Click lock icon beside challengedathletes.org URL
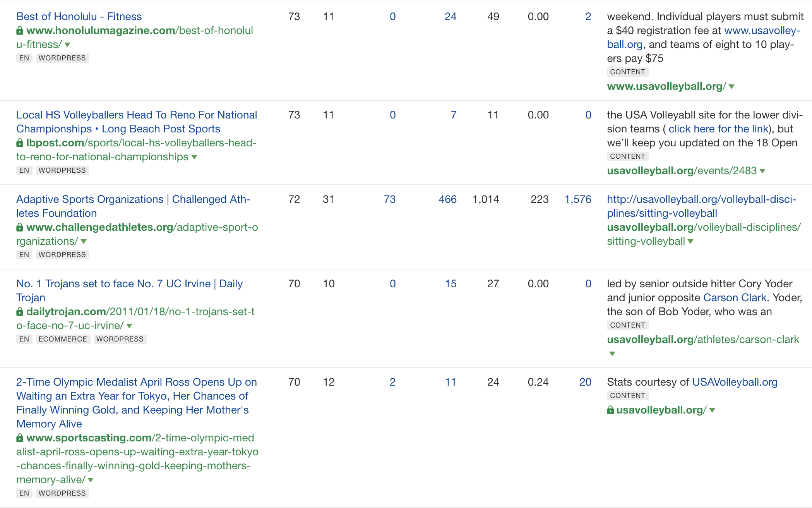 point(20,227)
